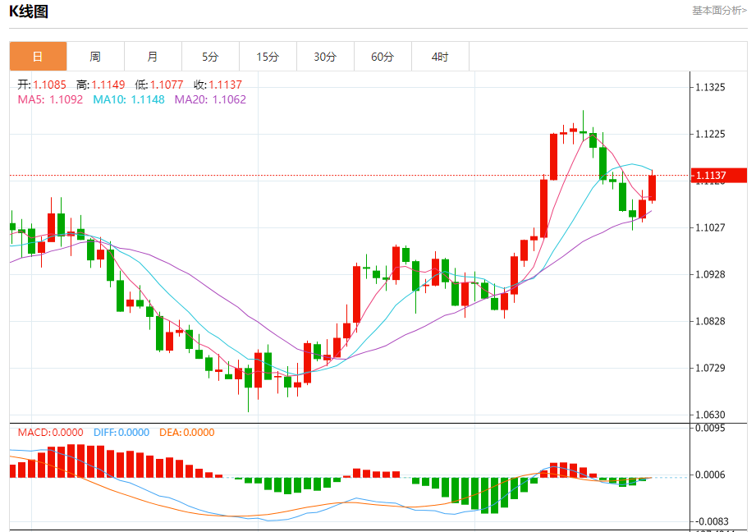756x532 pixels.
Task: Switch to the 月 monthly tab
Action: (x=153, y=57)
